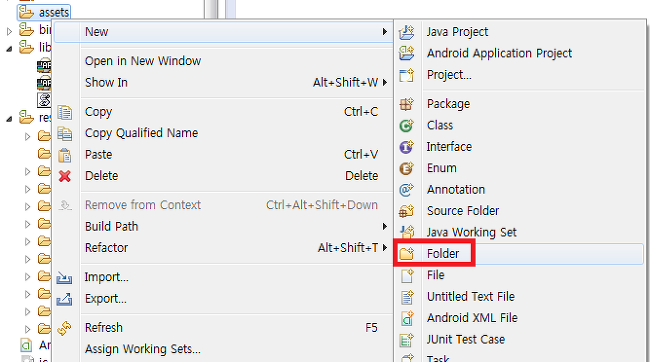Click the Project... wizard icon
The image size is (650, 362).
tap(406, 75)
